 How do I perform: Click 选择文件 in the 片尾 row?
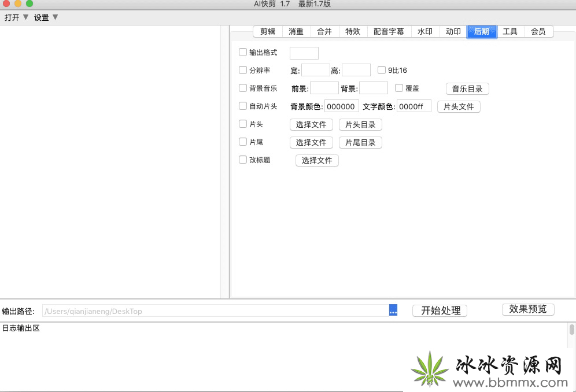(312, 143)
